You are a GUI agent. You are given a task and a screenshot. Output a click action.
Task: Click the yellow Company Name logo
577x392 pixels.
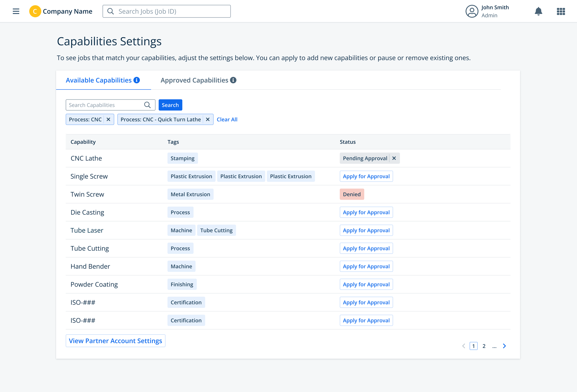click(x=35, y=11)
